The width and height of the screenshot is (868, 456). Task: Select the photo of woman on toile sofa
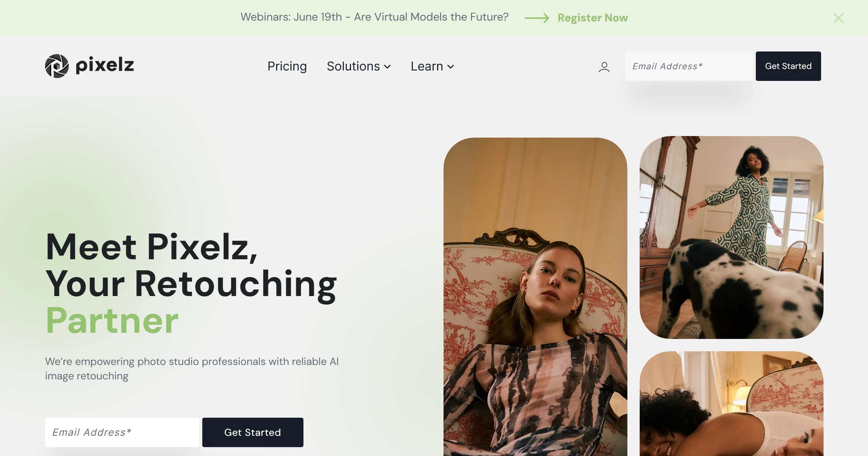coord(535,297)
